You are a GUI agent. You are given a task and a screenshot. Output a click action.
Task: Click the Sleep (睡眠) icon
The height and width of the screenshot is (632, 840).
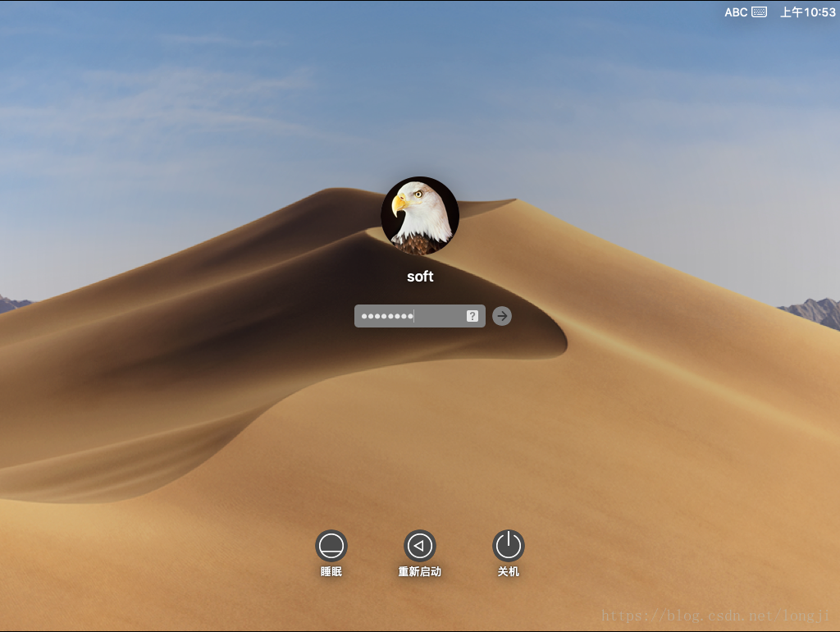coord(331,546)
